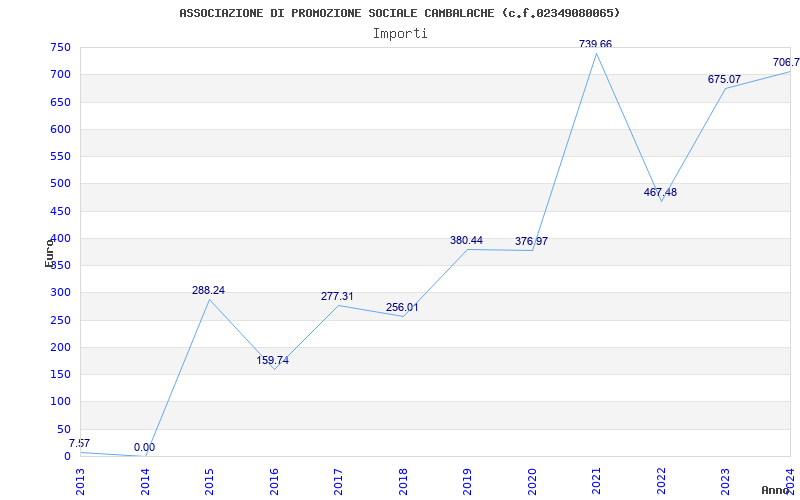The height and width of the screenshot is (500, 800).
Task: Click the 7.57 data label for 2013
Action: coord(79,443)
